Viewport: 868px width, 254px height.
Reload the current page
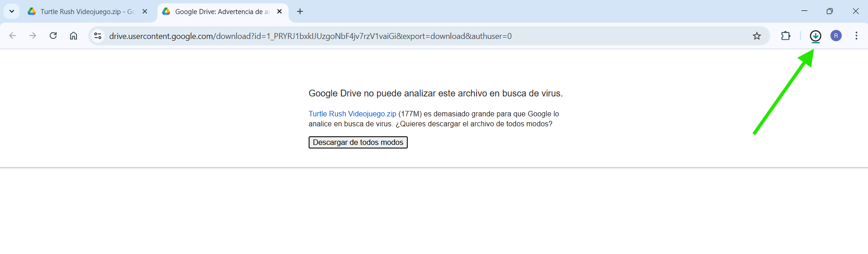[53, 36]
